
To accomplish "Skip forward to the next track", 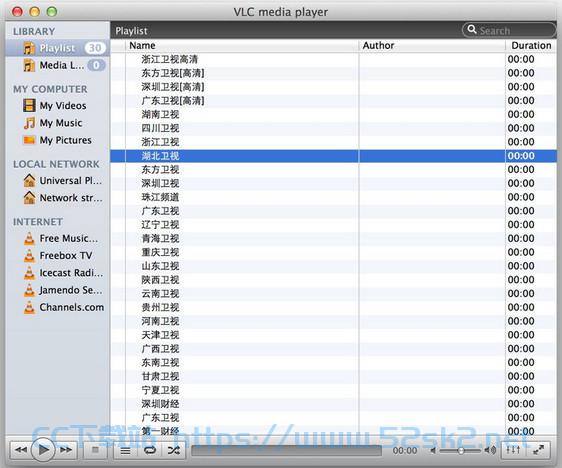I will tap(66, 450).
